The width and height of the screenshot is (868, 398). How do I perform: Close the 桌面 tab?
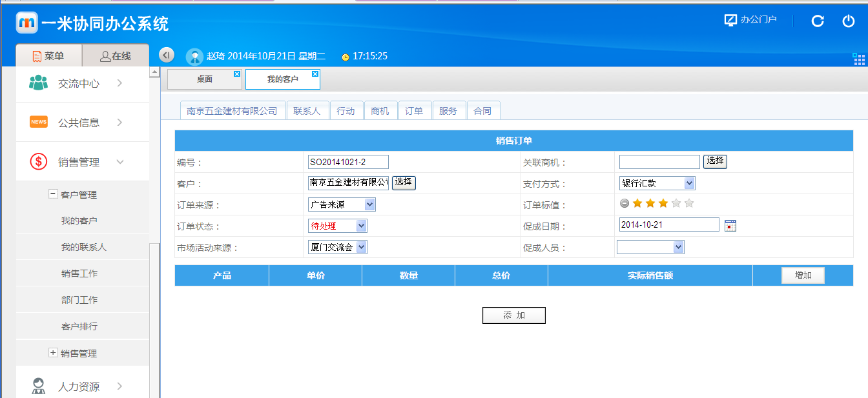point(237,74)
